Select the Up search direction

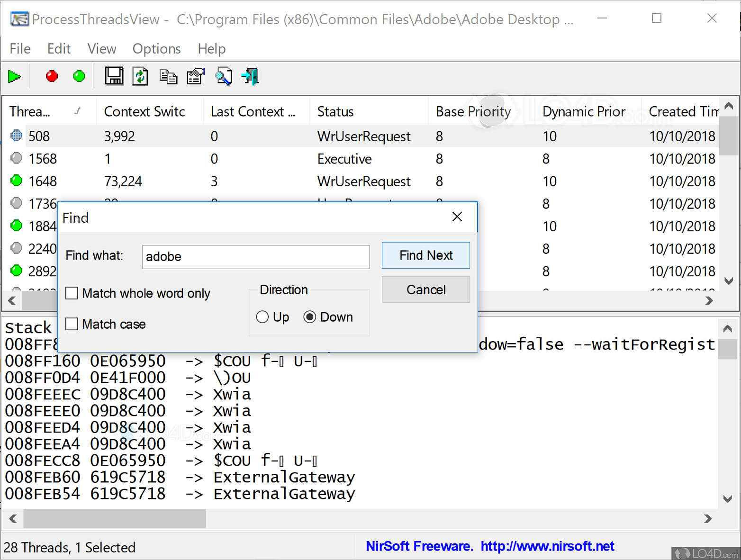pos(262,316)
